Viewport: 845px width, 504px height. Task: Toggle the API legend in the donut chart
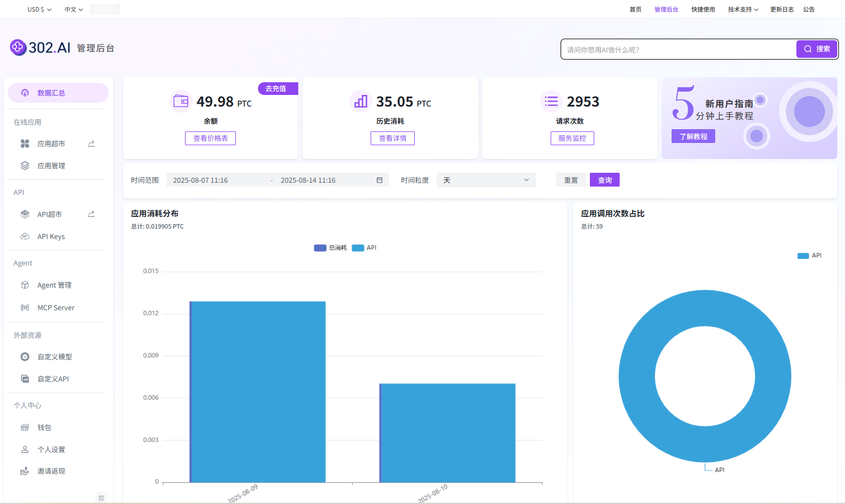pos(810,256)
